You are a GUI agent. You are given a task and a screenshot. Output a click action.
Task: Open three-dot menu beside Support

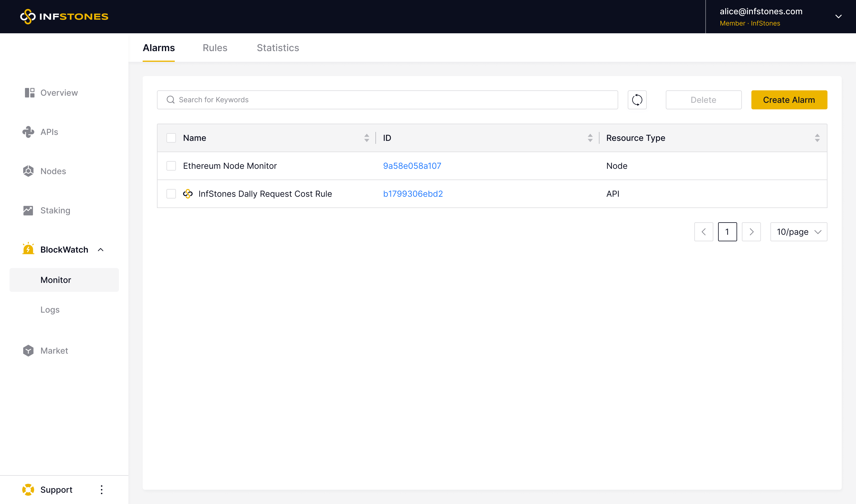[x=101, y=489]
